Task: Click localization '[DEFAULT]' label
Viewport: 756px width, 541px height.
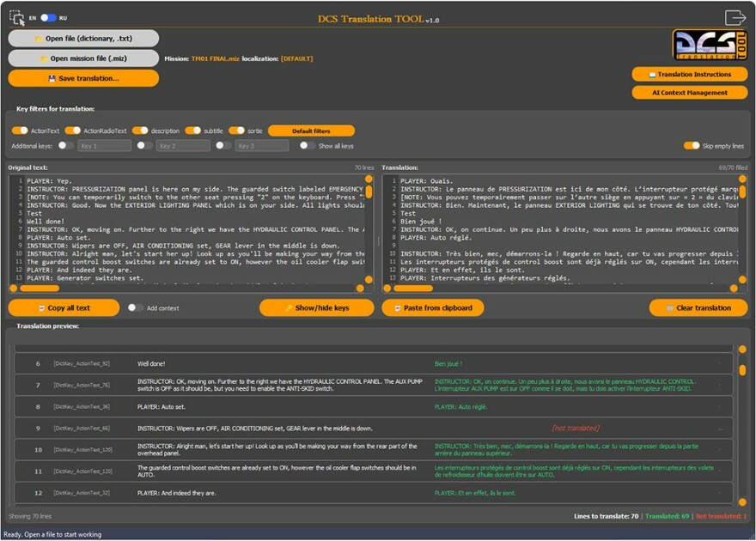Action: (297, 58)
